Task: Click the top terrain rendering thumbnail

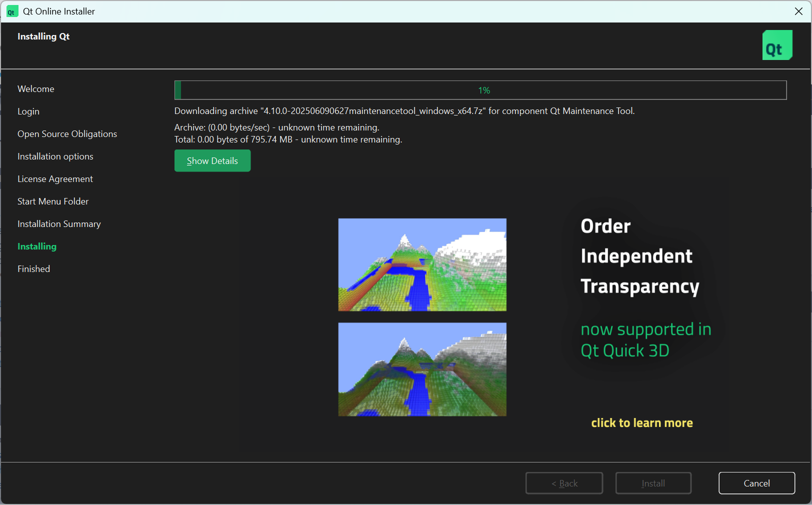Action: point(422,264)
